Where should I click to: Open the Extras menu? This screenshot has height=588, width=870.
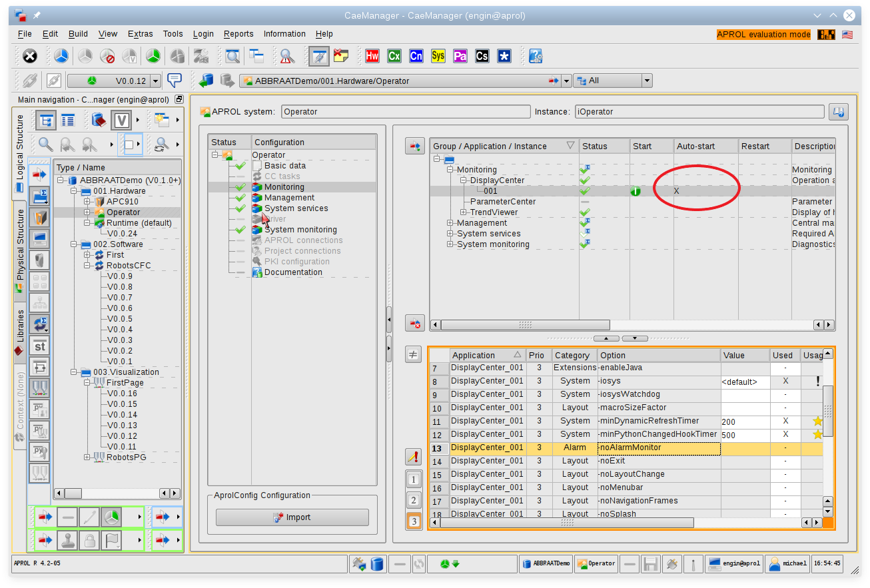140,34
